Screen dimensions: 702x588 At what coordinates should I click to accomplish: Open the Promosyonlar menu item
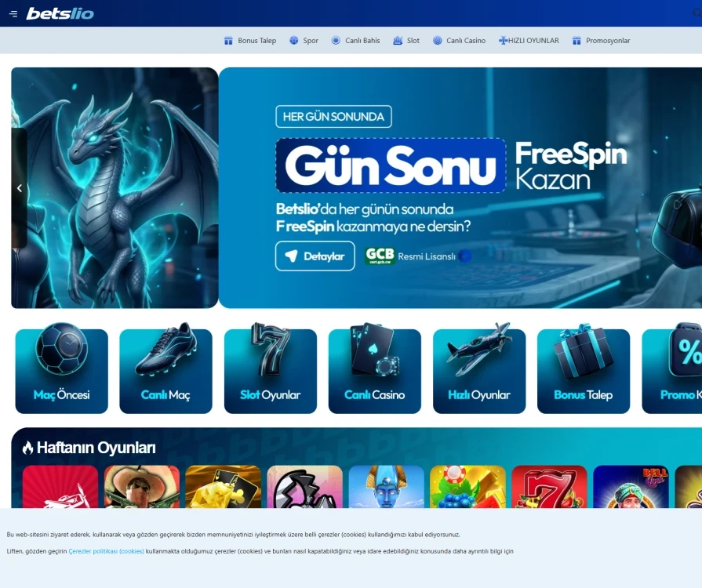[608, 41]
